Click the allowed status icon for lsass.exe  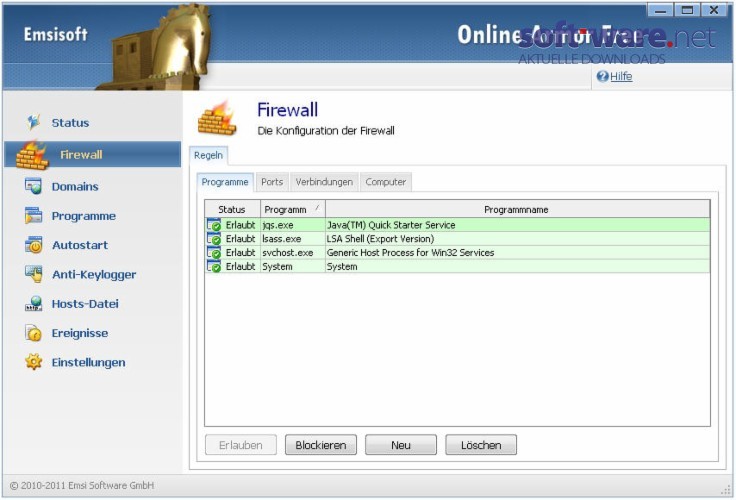pos(214,238)
